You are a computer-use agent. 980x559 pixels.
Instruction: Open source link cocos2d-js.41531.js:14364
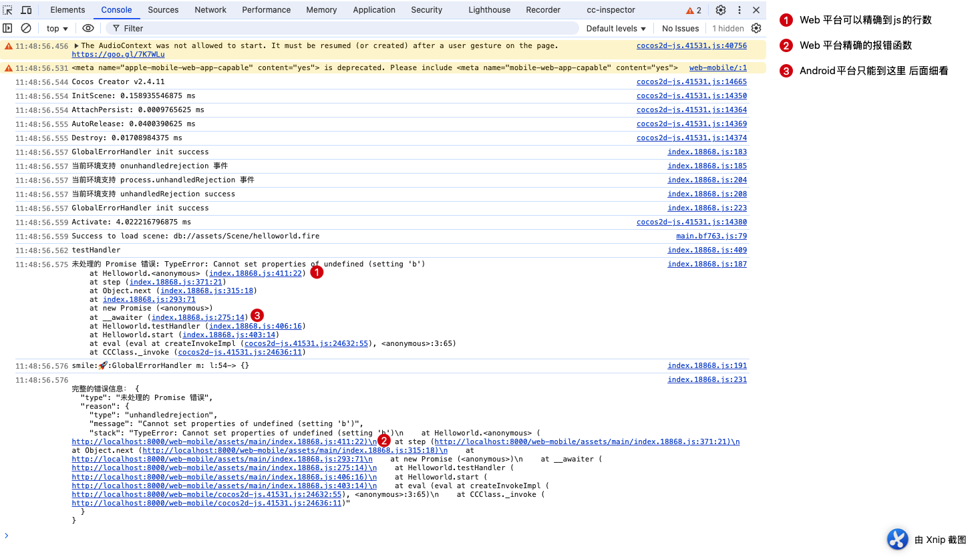point(691,110)
